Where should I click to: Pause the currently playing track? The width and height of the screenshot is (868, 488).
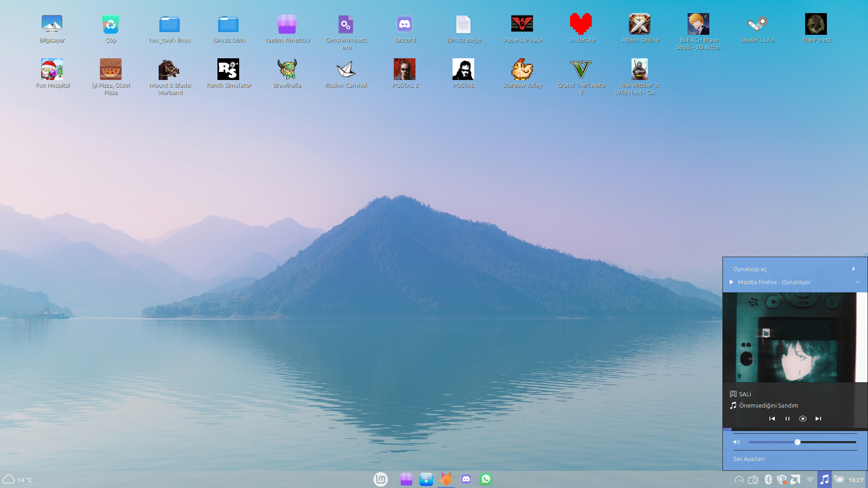coord(788,419)
